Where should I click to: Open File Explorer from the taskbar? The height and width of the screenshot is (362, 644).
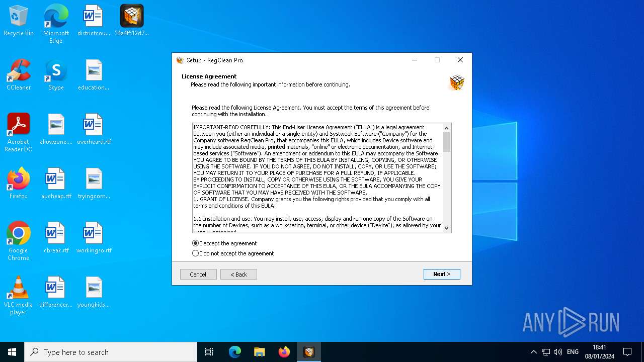point(260,352)
